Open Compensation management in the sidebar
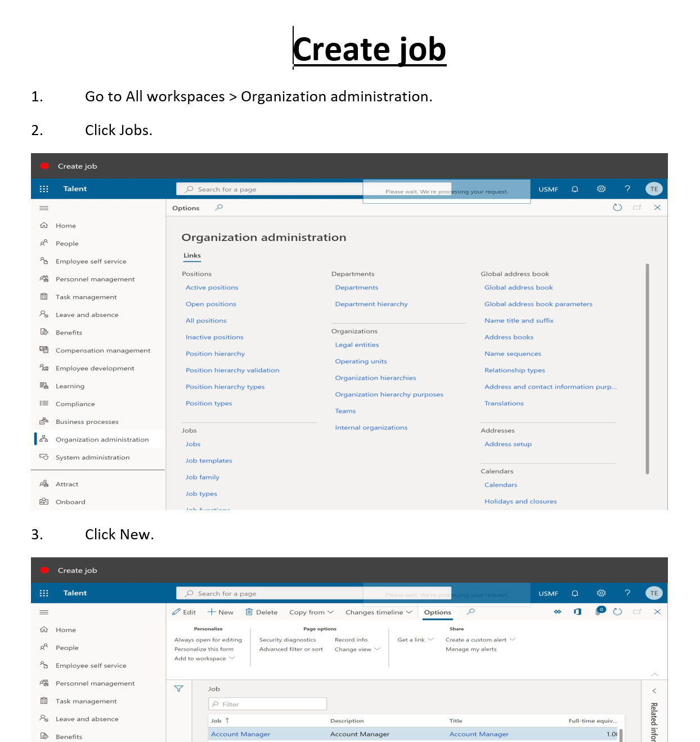 point(102,350)
